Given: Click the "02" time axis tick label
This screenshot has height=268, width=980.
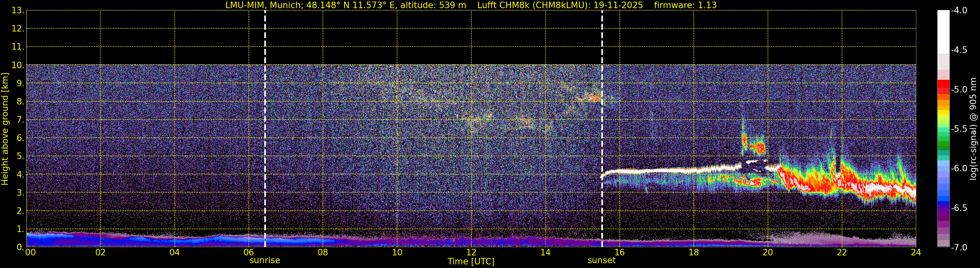Looking at the screenshot, I should coord(100,252).
